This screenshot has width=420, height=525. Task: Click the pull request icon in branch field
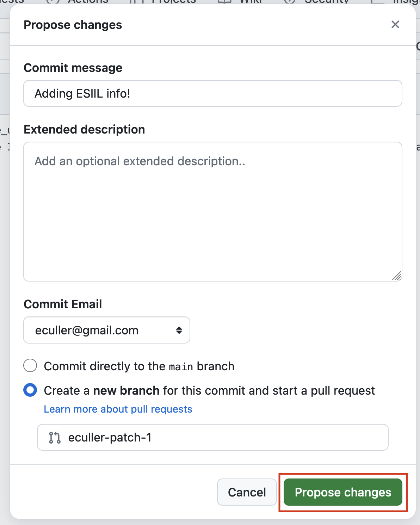(x=55, y=437)
